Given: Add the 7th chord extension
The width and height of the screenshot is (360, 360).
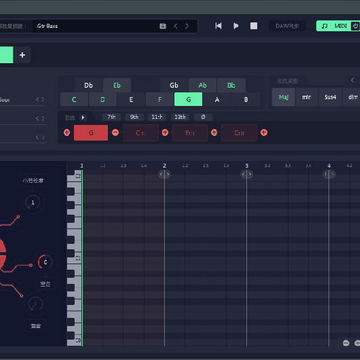Looking at the screenshot, I should coord(112,117).
